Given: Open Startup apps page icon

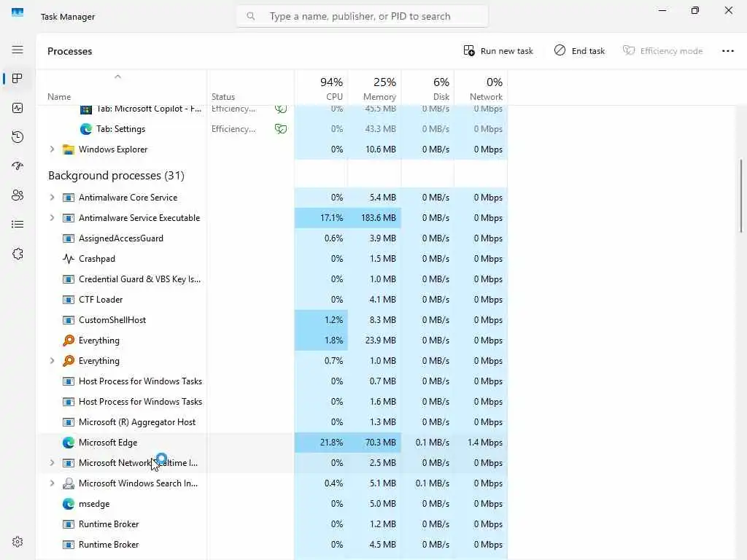Looking at the screenshot, I should tap(18, 166).
